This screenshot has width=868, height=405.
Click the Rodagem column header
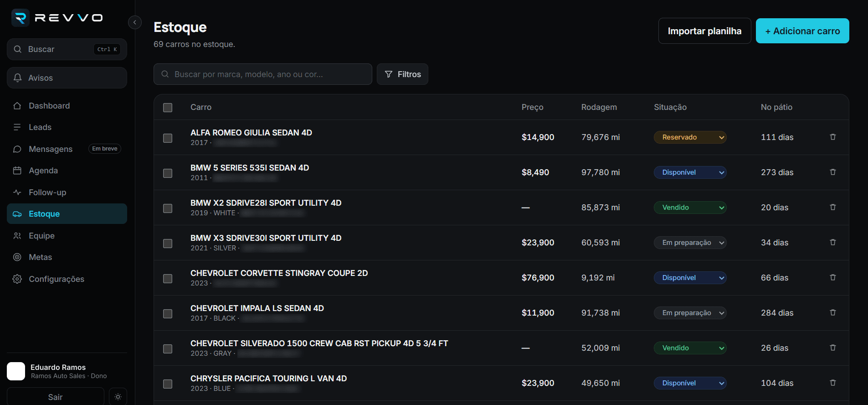point(599,107)
